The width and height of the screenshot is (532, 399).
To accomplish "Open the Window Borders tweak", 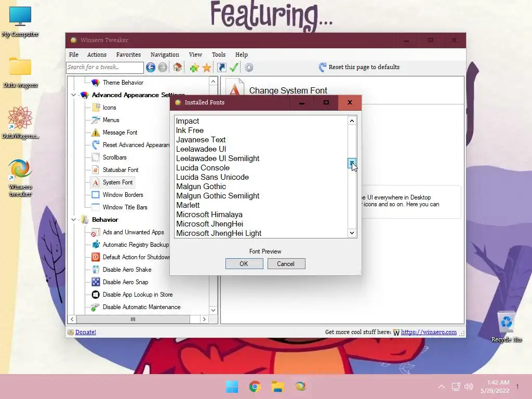I will (123, 195).
